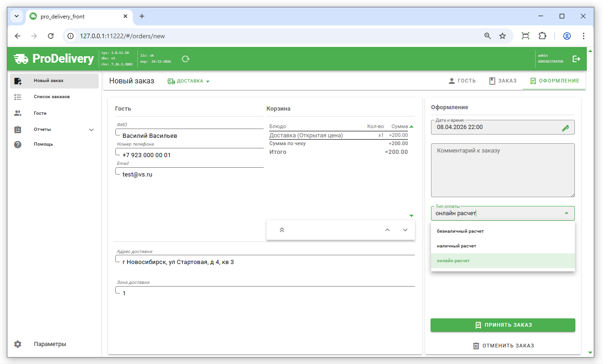Image resolution: width=603 pixels, height=364 pixels.
Task: Click the refresh icon in green header
Action: click(x=186, y=59)
